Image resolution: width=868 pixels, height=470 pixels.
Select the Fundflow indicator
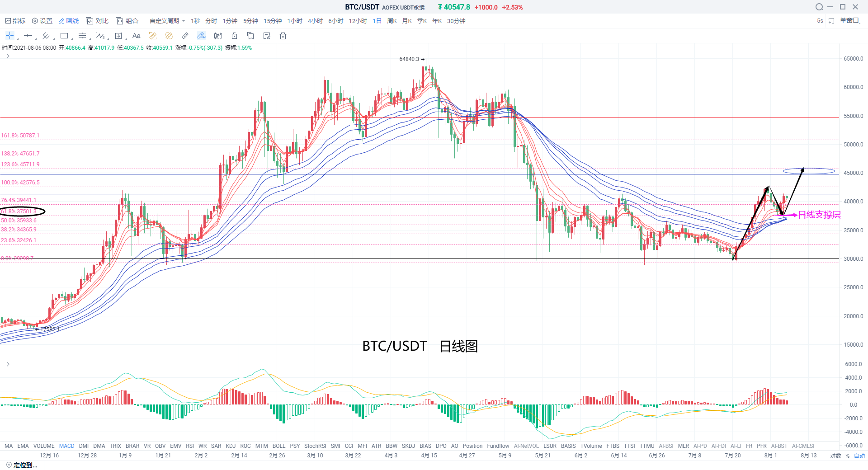pos(498,446)
